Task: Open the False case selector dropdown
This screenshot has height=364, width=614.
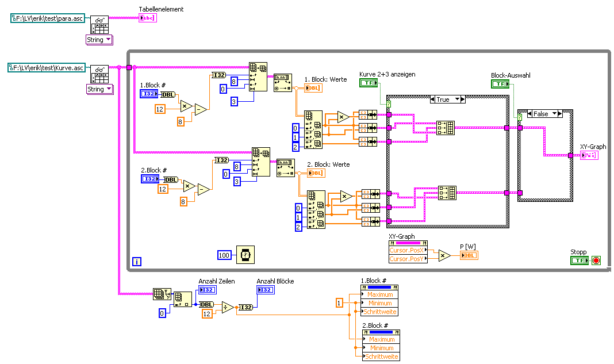Action: (554, 114)
